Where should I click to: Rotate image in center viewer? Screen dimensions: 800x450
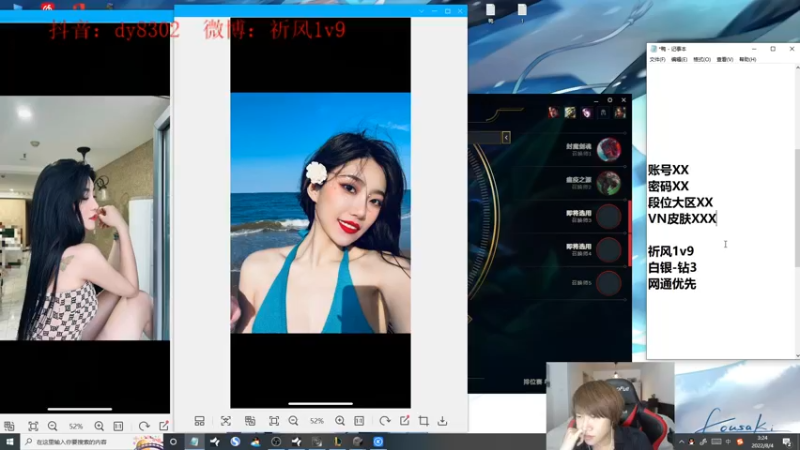pyautogui.click(x=385, y=421)
